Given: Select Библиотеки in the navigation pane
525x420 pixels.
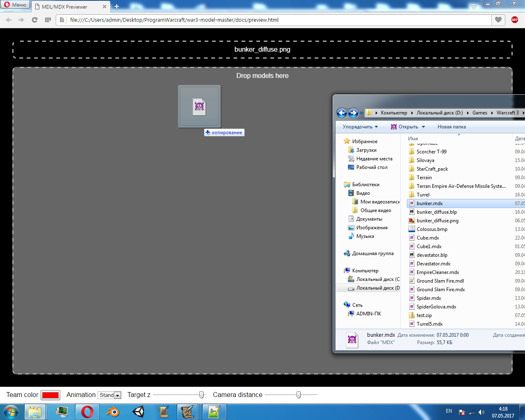Looking at the screenshot, I should tap(365, 185).
